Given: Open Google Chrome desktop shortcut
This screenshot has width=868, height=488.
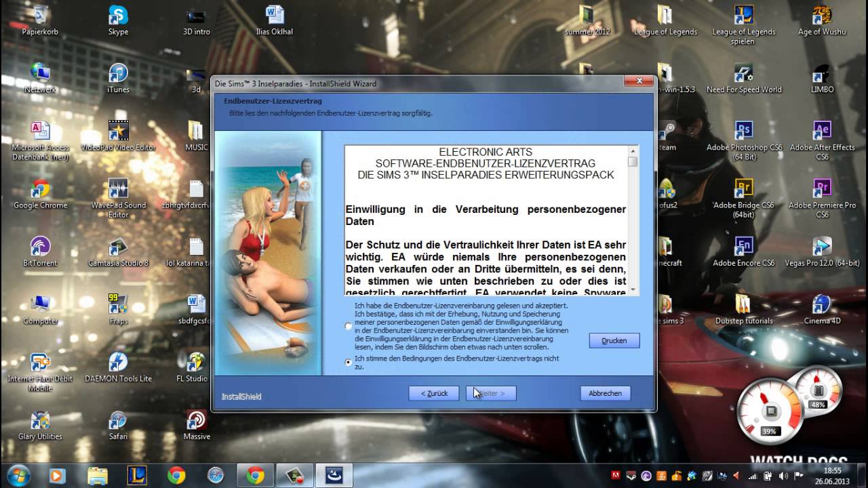Looking at the screenshot, I should (x=40, y=193).
